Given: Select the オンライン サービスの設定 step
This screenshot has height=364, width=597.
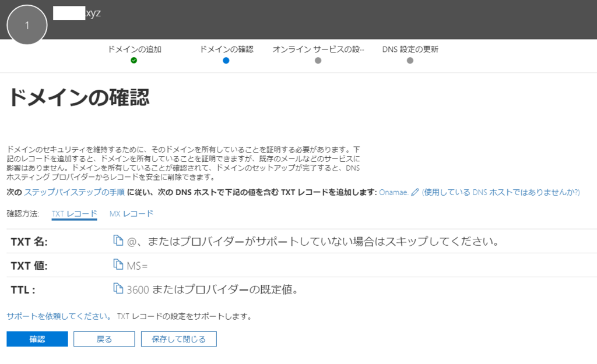Looking at the screenshot, I should 318,50.
